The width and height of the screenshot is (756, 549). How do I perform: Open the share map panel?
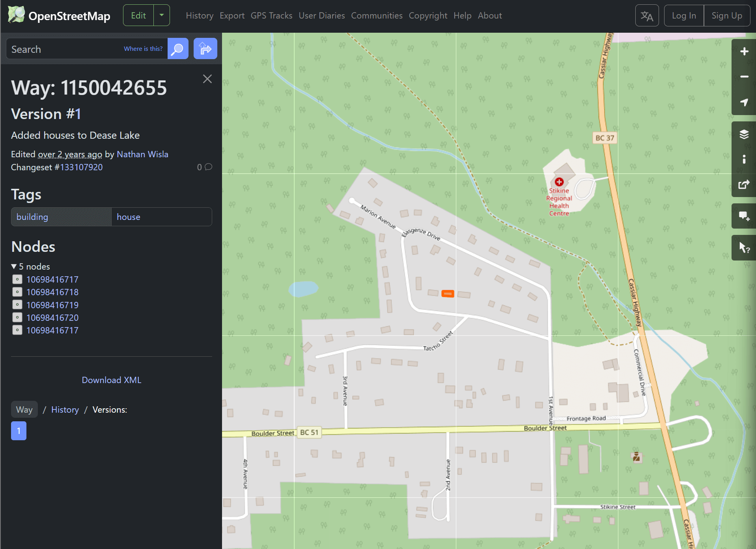[744, 184]
